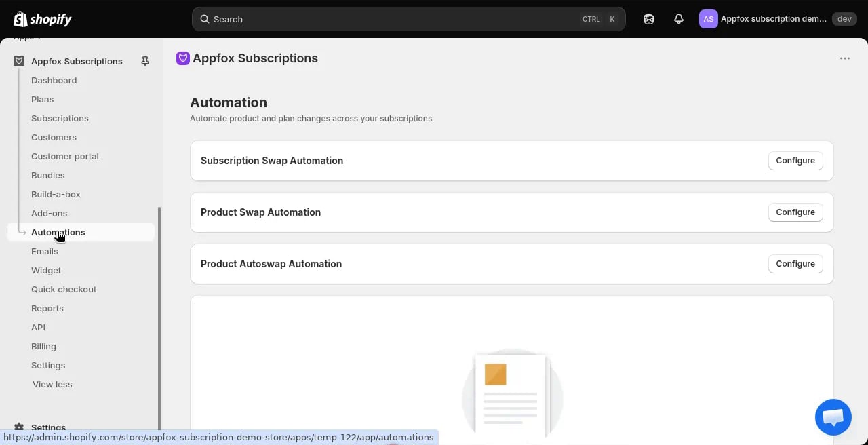Open Customer portal
This screenshot has height=445, width=868.
click(64, 156)
